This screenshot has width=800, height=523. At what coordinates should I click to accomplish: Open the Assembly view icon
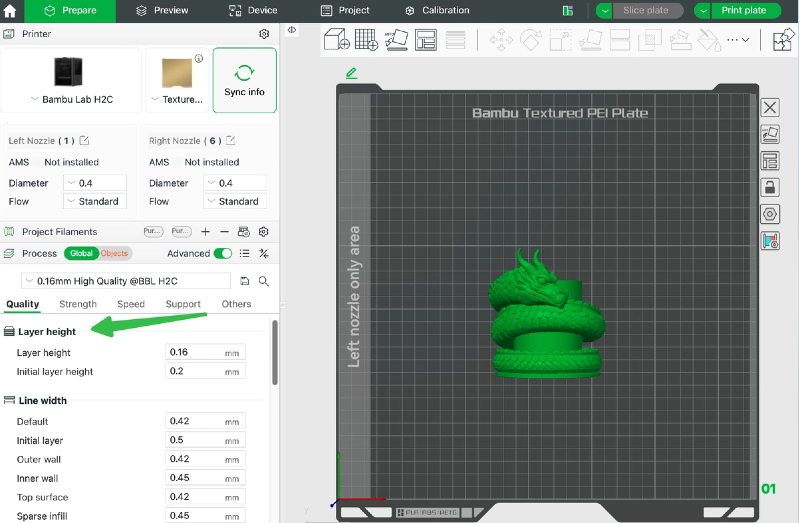pos(784,39)
